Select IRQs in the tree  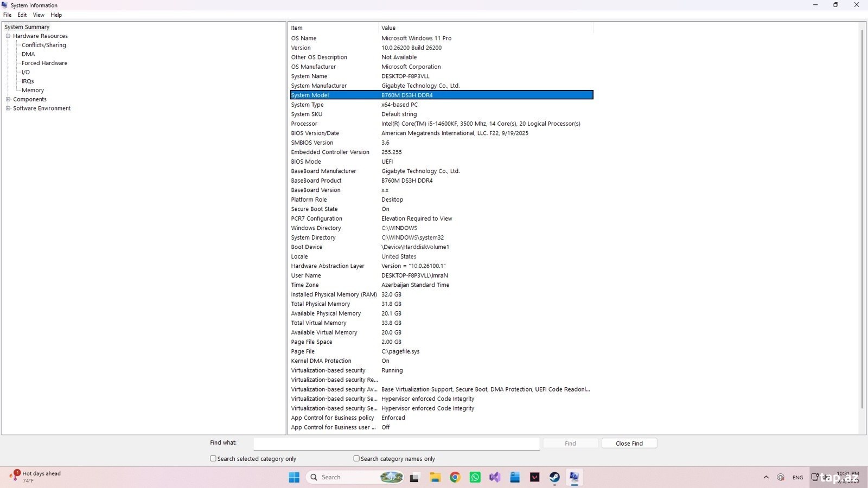click(x=28, y=81)
